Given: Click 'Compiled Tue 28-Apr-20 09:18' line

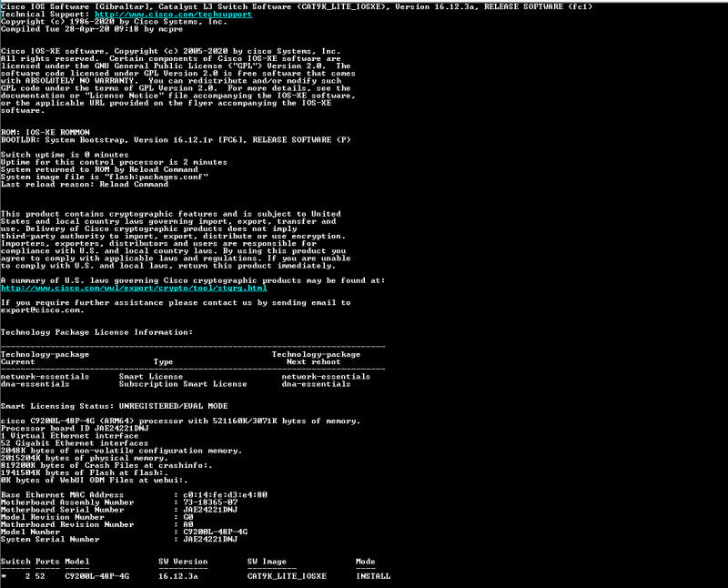Looking at the screenshot, I should [x=92, y=29].
